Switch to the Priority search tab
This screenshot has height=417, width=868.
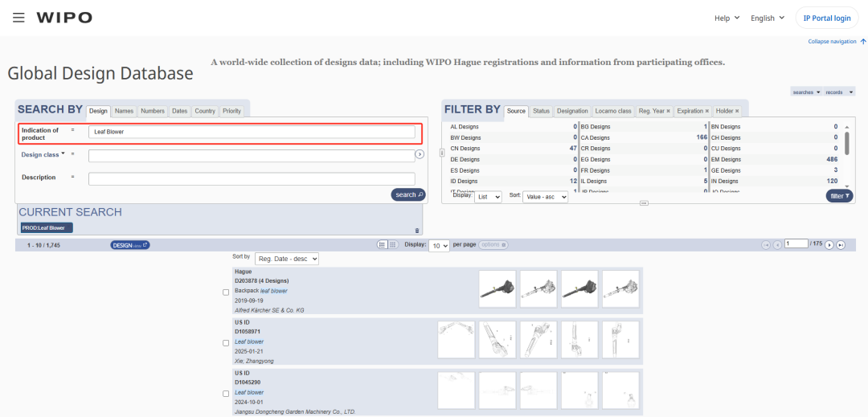click(231, 111)
